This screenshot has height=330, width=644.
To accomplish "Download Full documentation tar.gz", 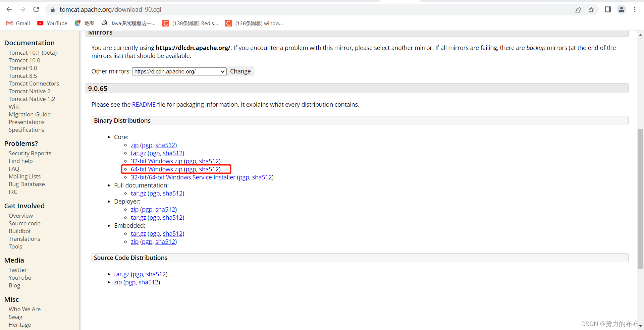I will click(138, 194).
